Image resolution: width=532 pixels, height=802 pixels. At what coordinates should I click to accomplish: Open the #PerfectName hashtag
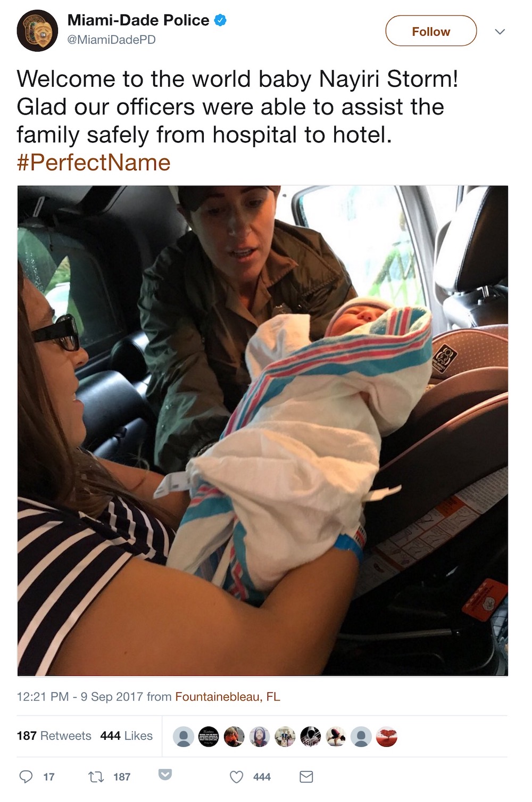94,162
